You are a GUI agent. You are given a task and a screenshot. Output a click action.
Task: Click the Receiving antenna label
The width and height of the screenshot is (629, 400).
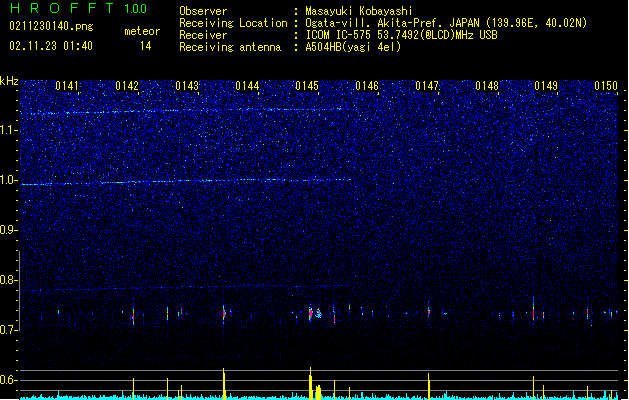(230, 47)
